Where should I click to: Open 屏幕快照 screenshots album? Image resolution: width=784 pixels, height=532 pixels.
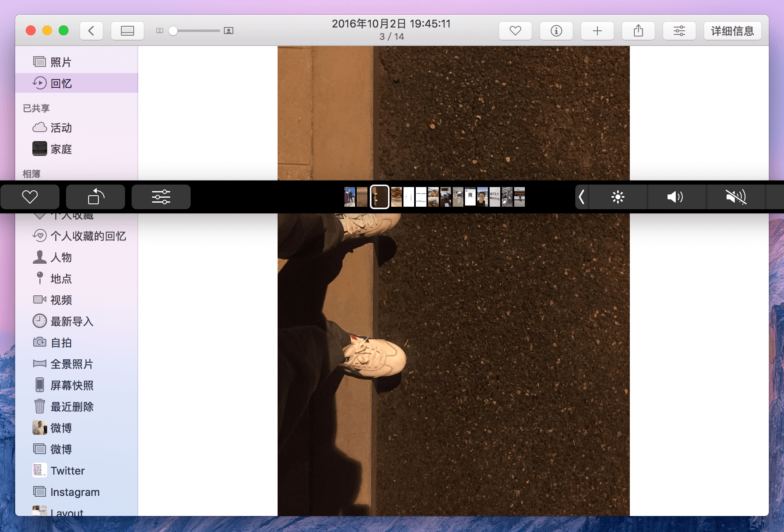[x=77, y=385]
